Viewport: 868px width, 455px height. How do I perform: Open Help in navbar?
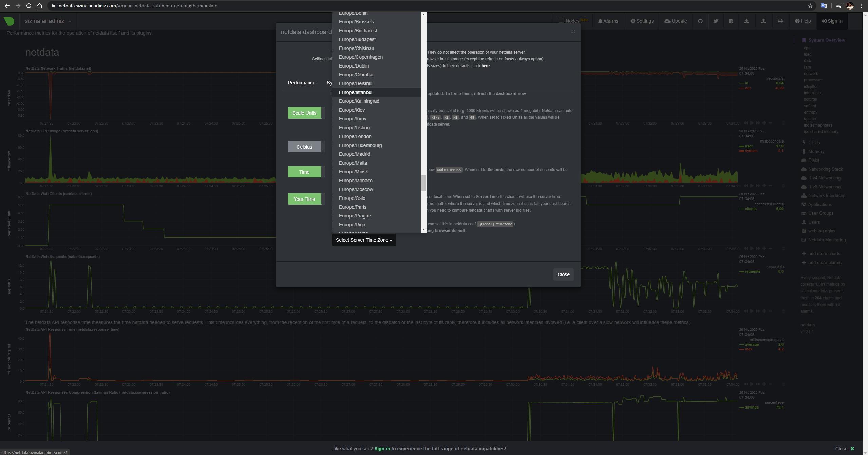pyautogui.click(x=803, y=21)
